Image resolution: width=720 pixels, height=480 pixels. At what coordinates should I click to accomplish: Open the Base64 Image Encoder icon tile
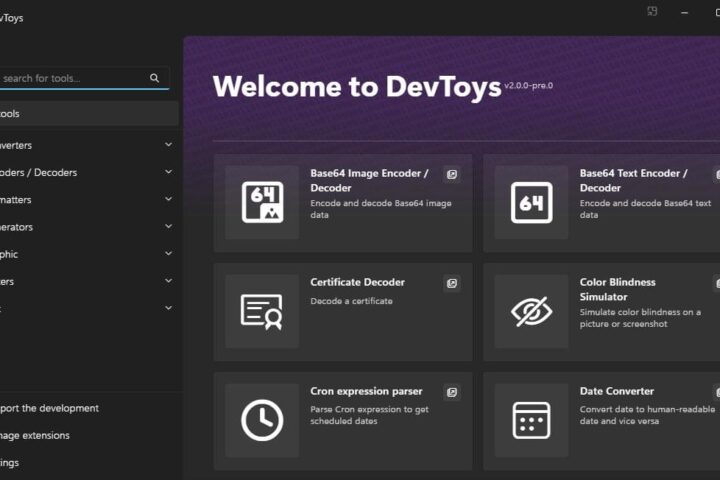[262, 202]
